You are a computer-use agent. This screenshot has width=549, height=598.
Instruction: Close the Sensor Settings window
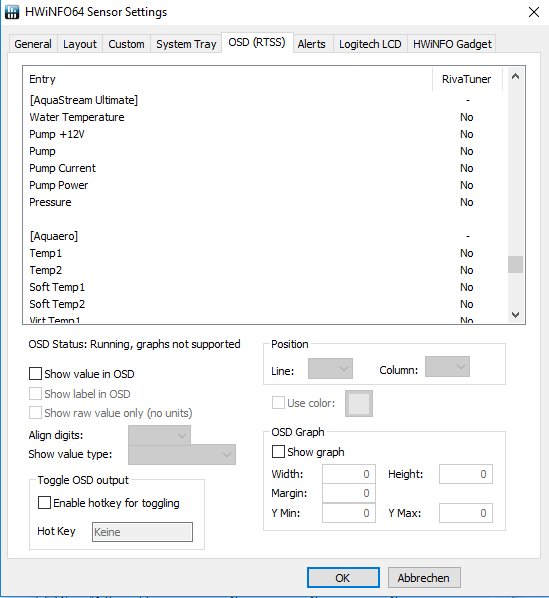(533, 12)
